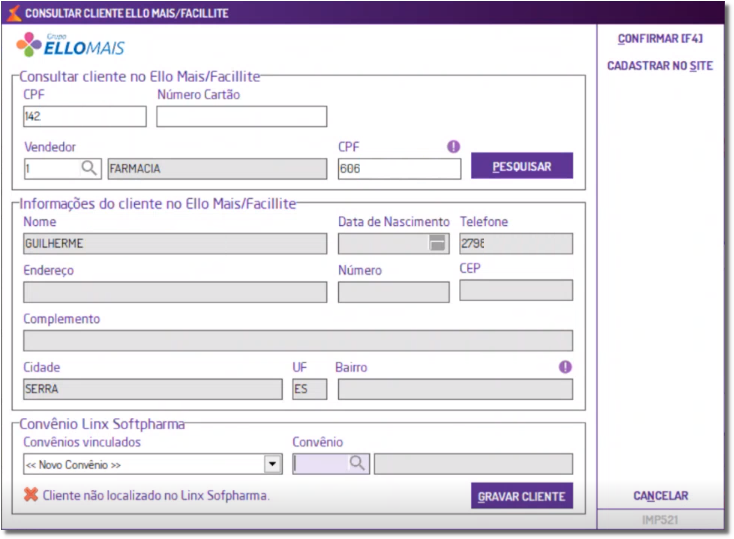Click the Data de Nascimento field
The width and height of the screenshot is (734, 539).
click(394, 244)
